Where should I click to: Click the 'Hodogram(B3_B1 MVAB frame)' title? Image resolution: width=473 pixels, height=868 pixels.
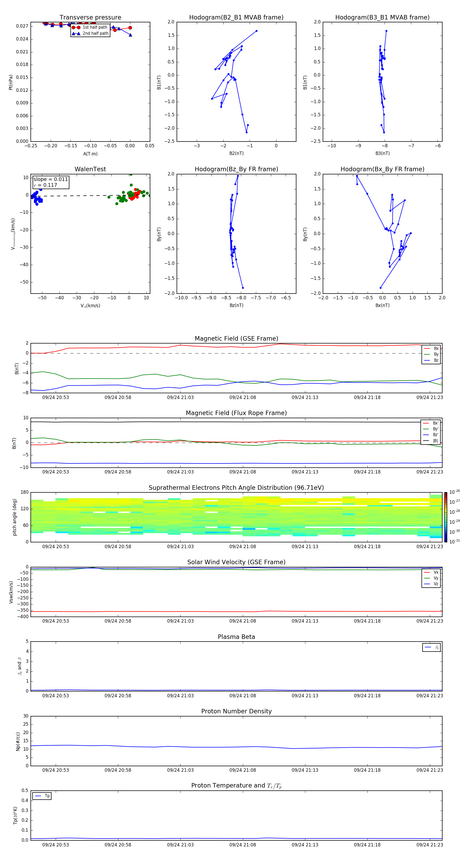382,18
